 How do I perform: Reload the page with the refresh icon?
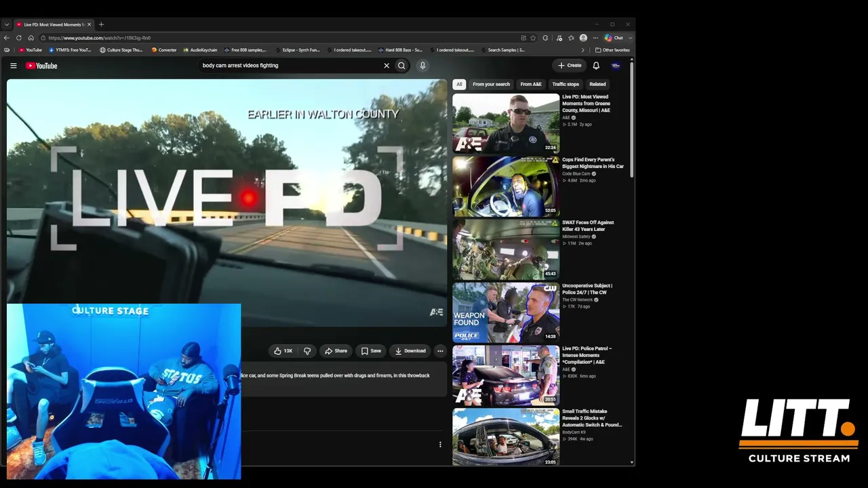[19, 38]
